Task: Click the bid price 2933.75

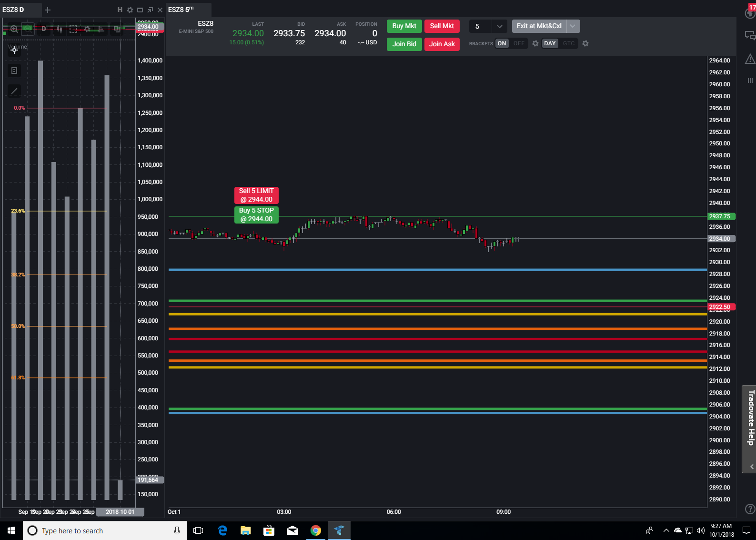Action: pyautogui.click(x=289, y=33)
